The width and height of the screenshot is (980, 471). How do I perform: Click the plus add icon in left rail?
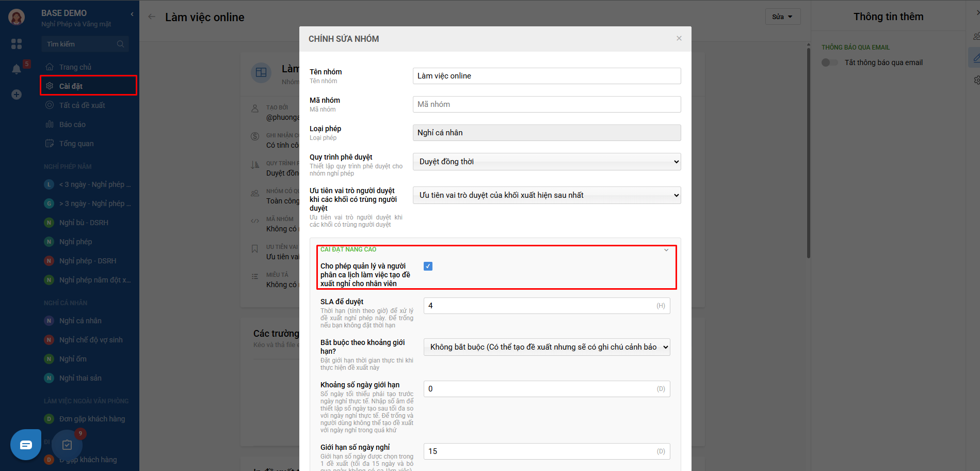click(x=17, y=95)
